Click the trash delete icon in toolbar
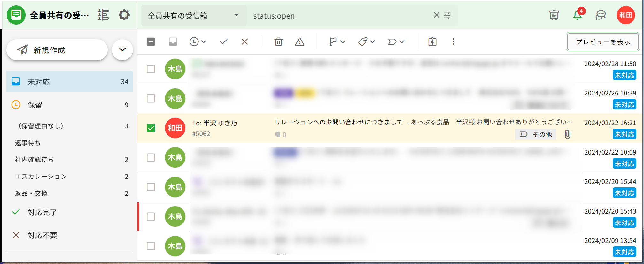 click(x=278, y=42)
